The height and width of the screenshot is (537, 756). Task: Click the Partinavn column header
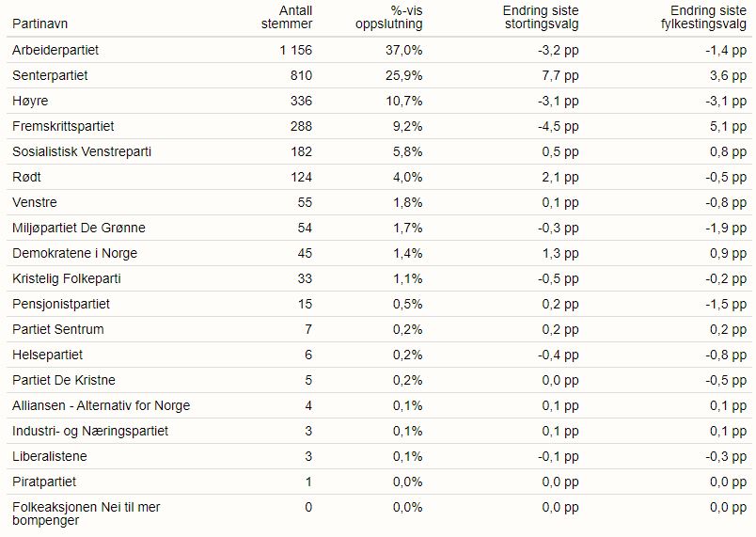pos(39,24)
